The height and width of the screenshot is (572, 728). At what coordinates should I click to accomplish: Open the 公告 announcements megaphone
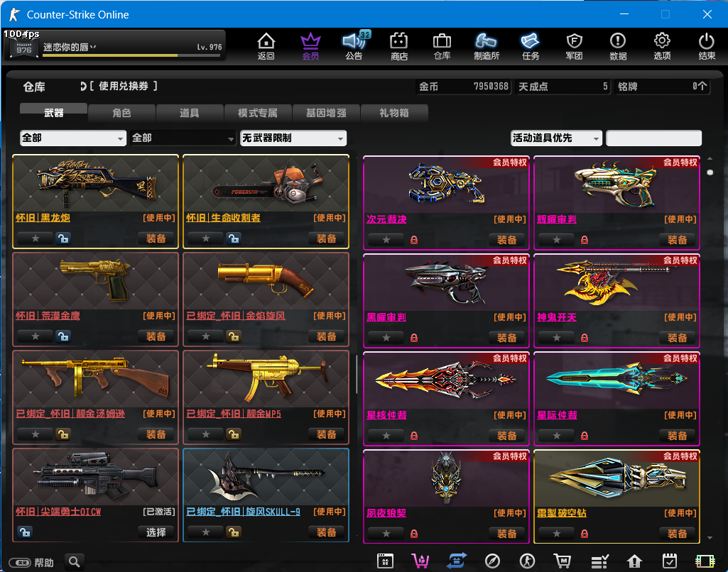[354, 46]
